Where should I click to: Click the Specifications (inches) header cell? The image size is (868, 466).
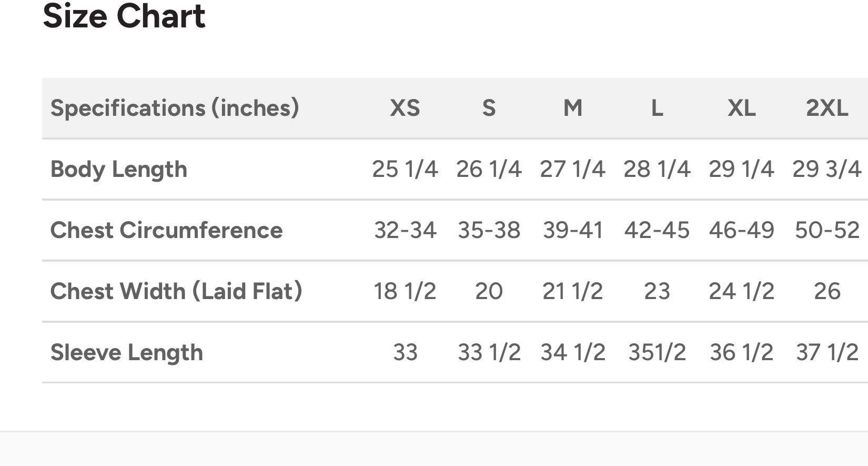[175, 108]
